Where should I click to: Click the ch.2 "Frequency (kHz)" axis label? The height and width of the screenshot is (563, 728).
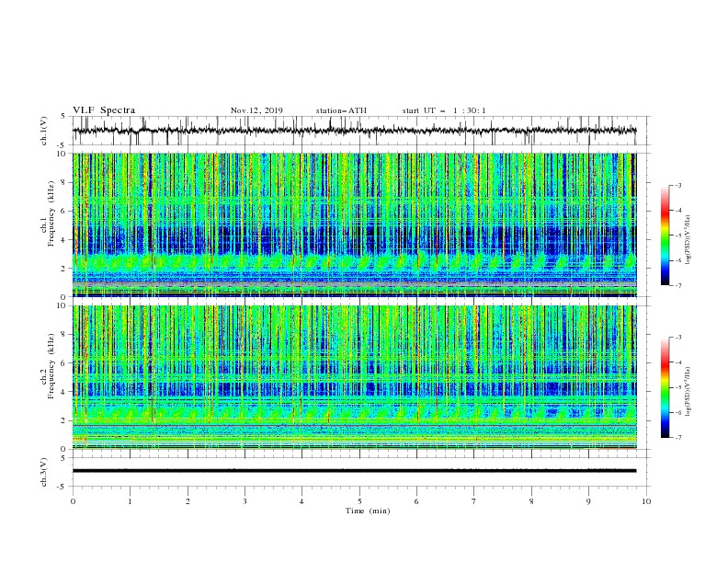point(51,366)
